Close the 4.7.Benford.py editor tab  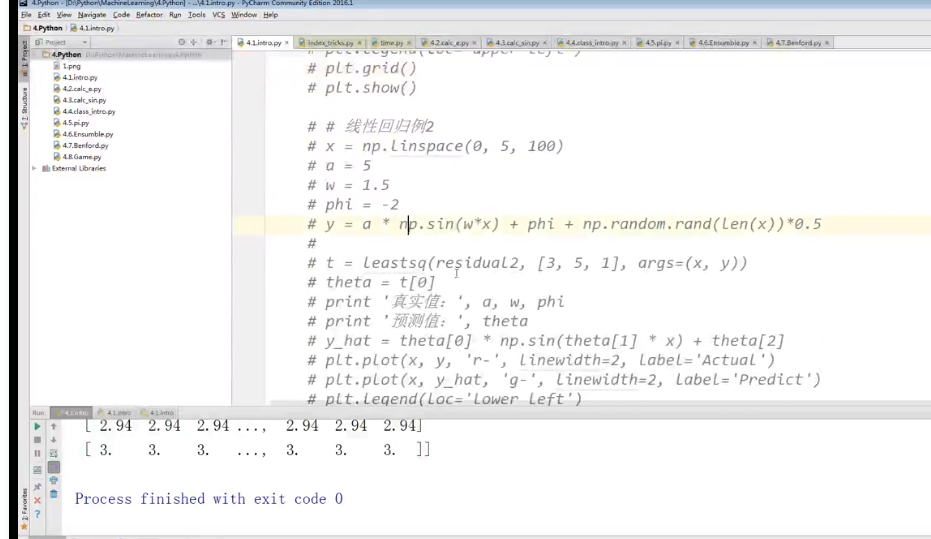(827, 43)
